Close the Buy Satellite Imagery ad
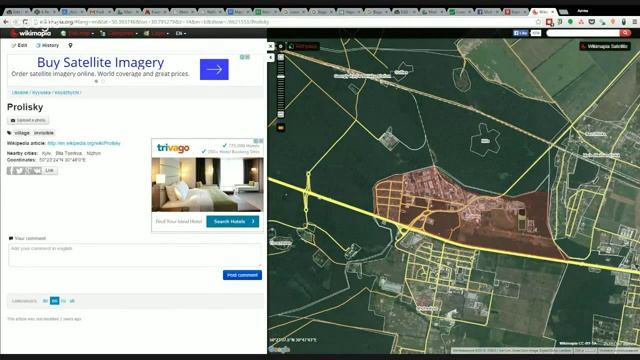This screenshot has width=640, height=360. pyautogui.click(x=247, y=57)
